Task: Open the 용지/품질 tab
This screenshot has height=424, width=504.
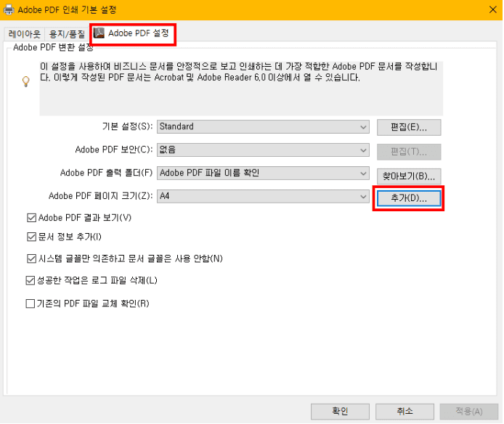Action: click(x=67, y=33)
